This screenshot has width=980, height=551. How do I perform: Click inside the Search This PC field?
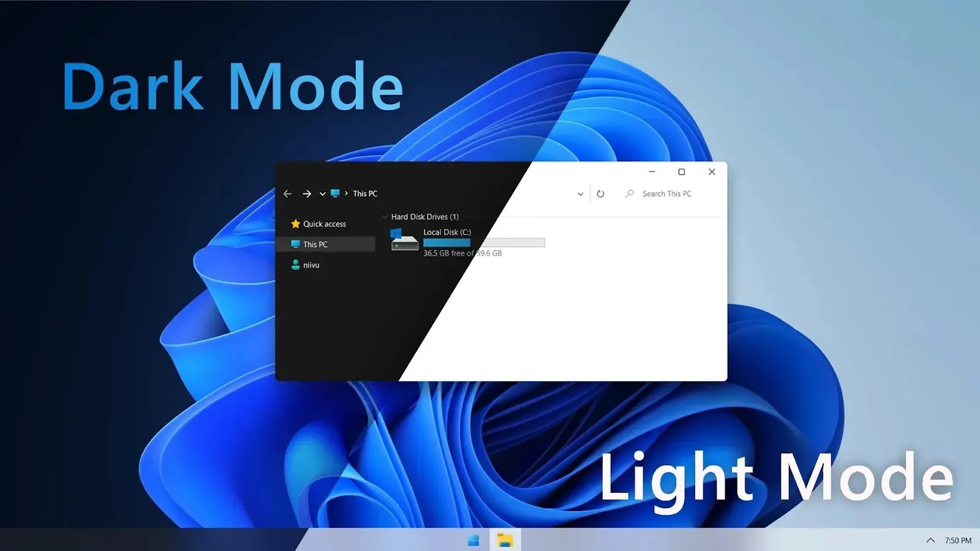click(668, 193)
